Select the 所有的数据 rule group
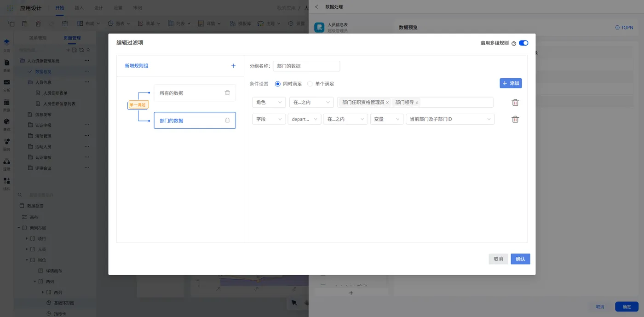Image resolution: width=644 pixels, height=317 pixels. point(195,93)
